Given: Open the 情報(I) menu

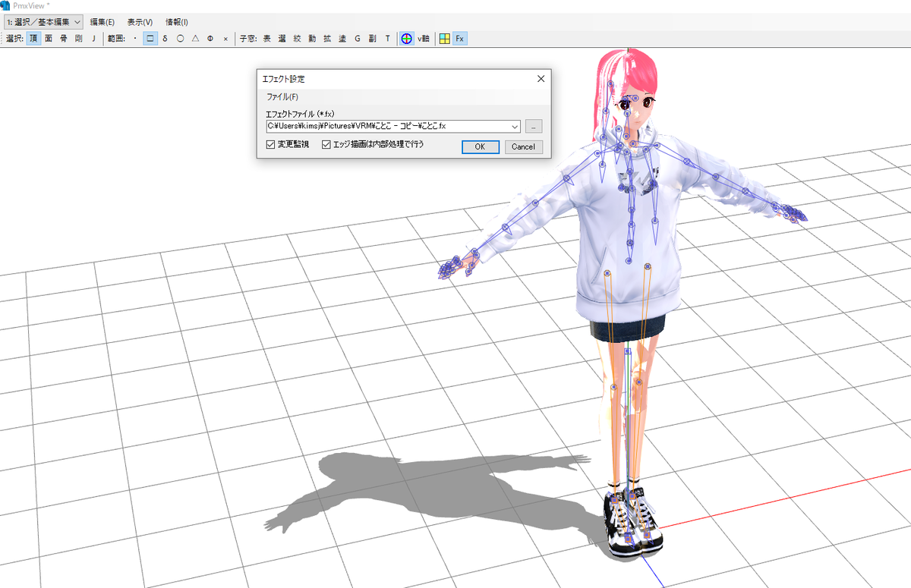Looking at the screenshot, I should 177,22.
